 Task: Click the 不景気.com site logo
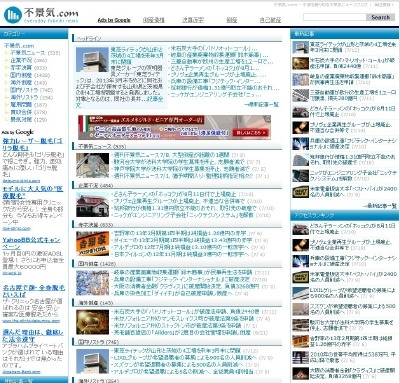coord(41,15)
